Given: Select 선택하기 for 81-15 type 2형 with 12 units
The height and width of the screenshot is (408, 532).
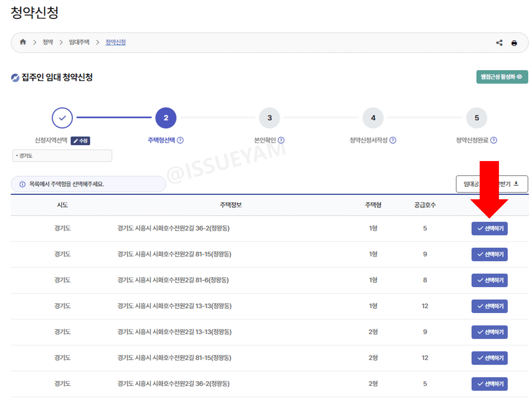Looking at the screenshot, I should [x=489, y=358].
